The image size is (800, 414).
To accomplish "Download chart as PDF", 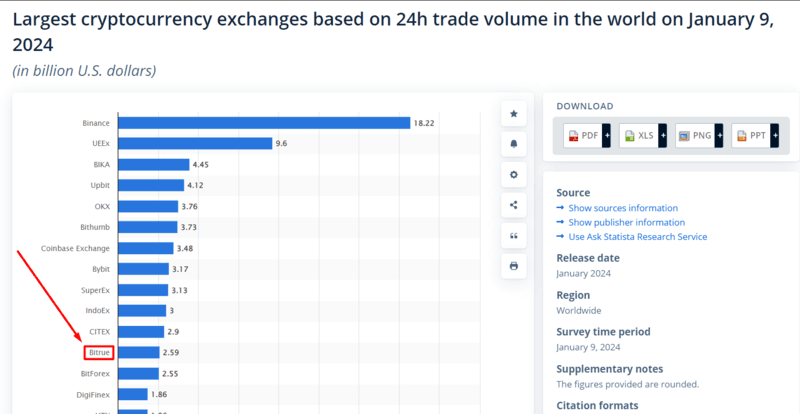I will coord(583,136).
